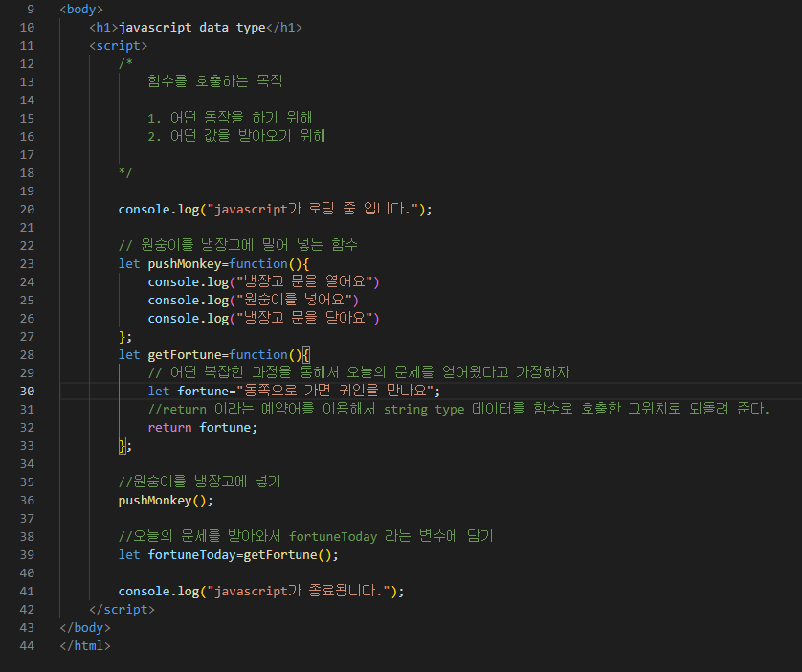The image size is (802, 672).
Task: Click line number 23 in the gutter
Action: click(27, 264)
